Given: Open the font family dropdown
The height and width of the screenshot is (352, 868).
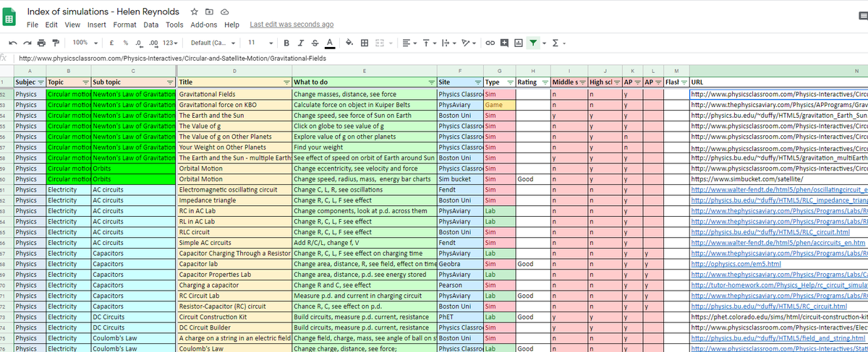Looking at the screenshot, I should (212, 43).
